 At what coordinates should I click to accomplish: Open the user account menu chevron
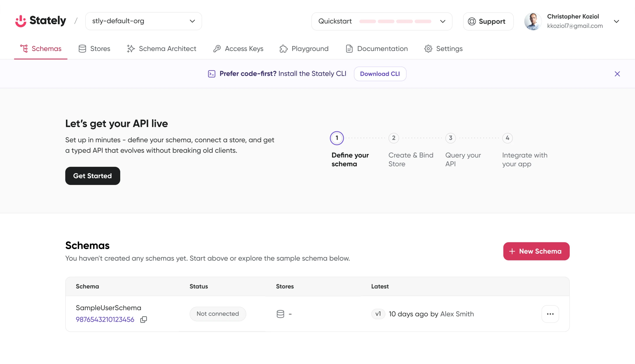coord(616,21)
